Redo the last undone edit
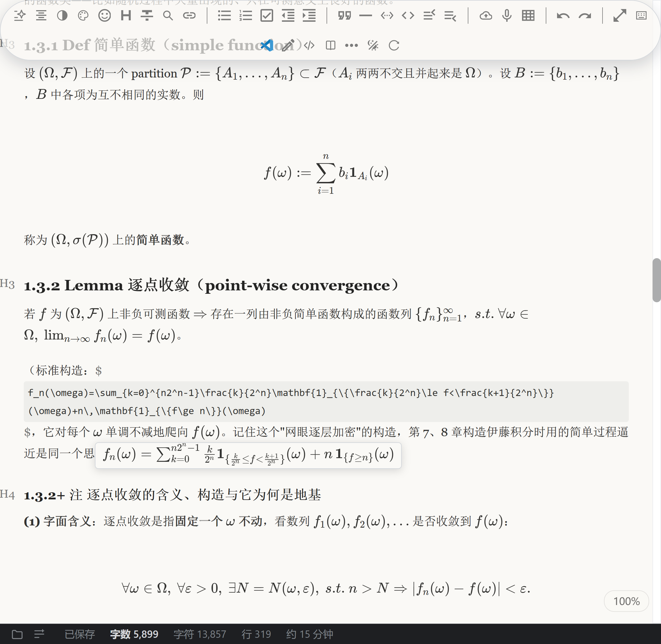 point(584,16)
